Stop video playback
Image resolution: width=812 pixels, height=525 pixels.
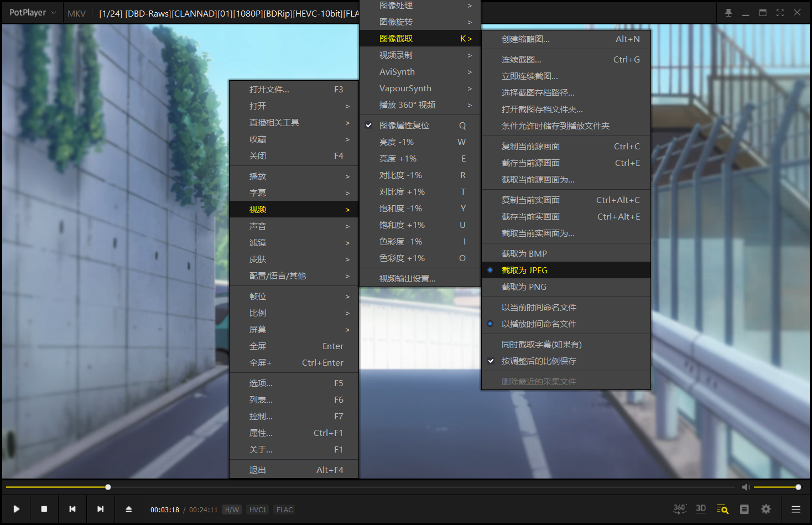[x=44, y=509]
